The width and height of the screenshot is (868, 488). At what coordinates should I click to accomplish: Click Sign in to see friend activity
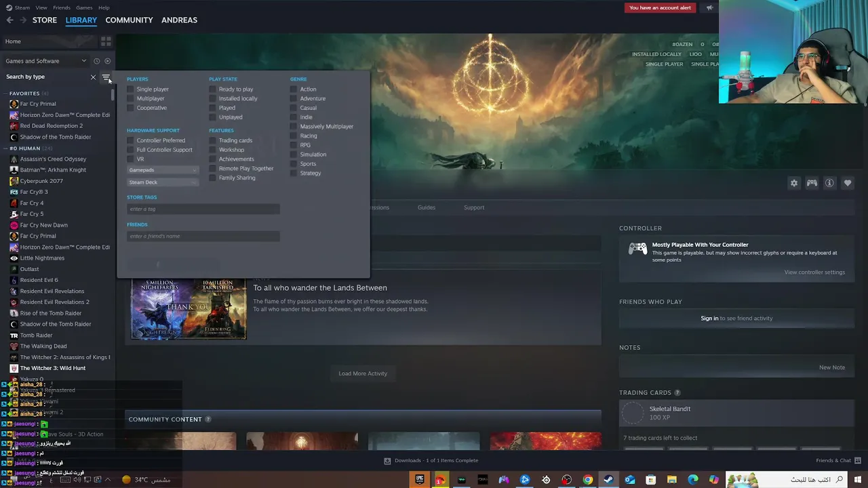tap(709, 319)
